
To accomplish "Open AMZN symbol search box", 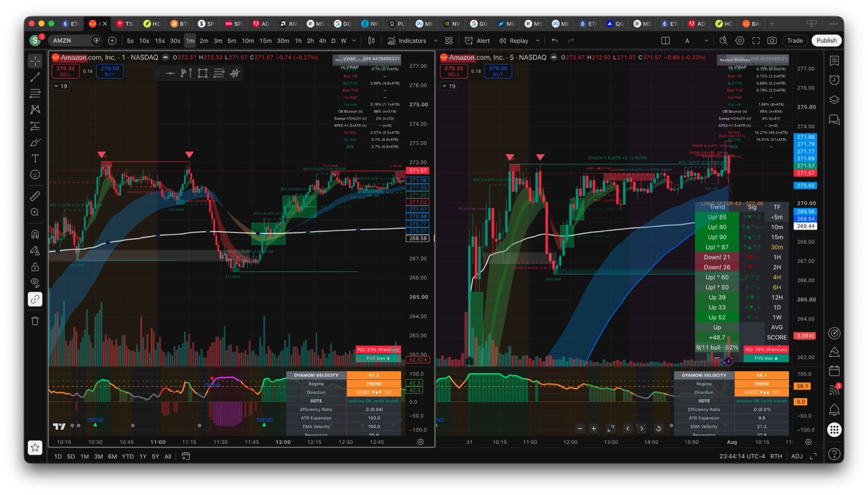I will click(76, 41).
